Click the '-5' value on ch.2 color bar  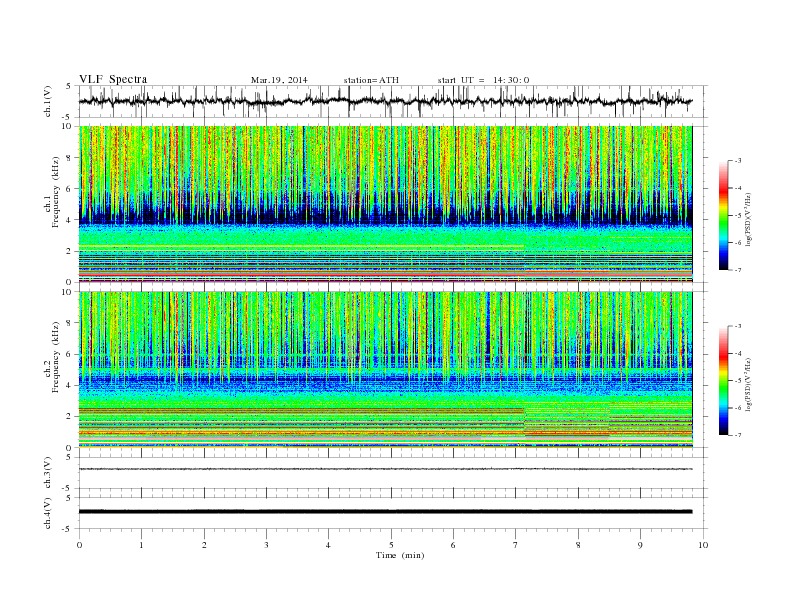pyautogui.click(x=738, y=381)
